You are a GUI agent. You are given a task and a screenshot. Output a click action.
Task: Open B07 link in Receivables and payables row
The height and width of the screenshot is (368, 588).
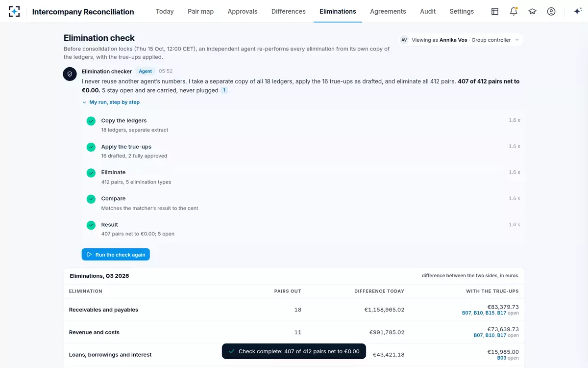pos(466,313)
